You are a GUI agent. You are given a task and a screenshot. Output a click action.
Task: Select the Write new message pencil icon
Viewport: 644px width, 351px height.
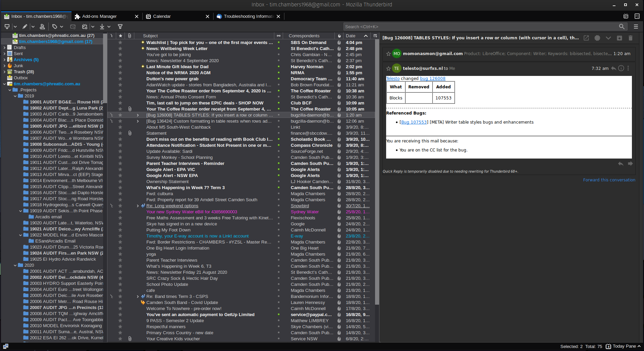(25, 27)
